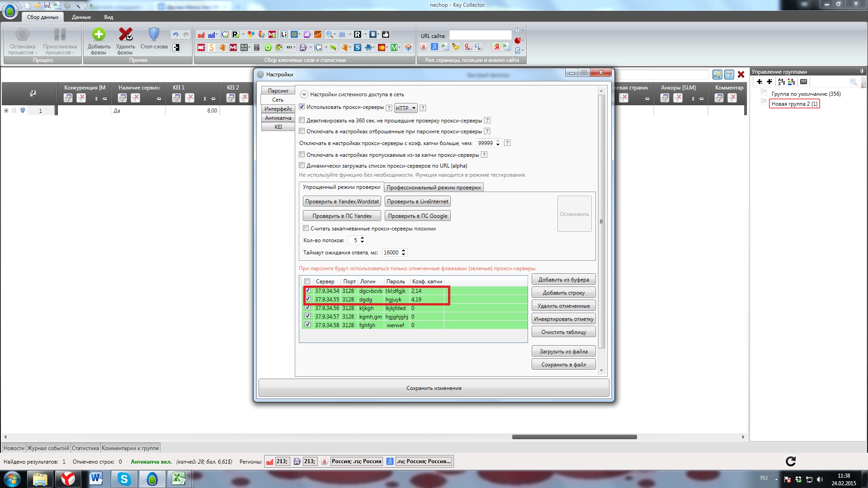Open Skype from Windows taskbar

pyautogui.click(x=124, y=479)
